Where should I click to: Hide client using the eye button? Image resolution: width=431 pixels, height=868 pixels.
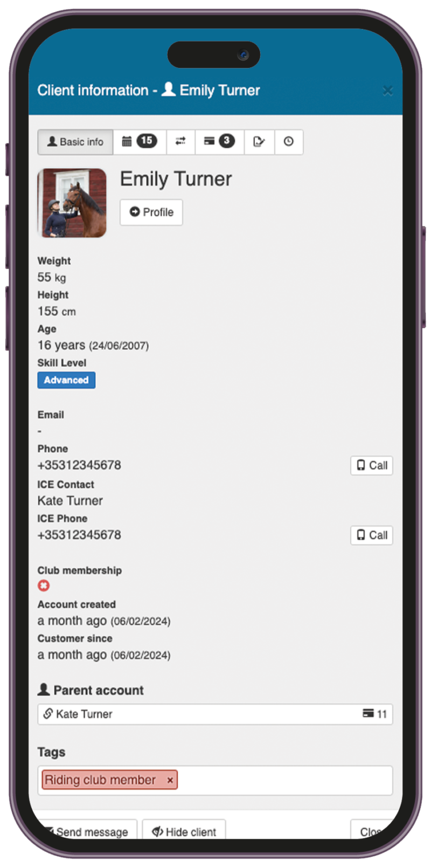click(x=184, y=830)
